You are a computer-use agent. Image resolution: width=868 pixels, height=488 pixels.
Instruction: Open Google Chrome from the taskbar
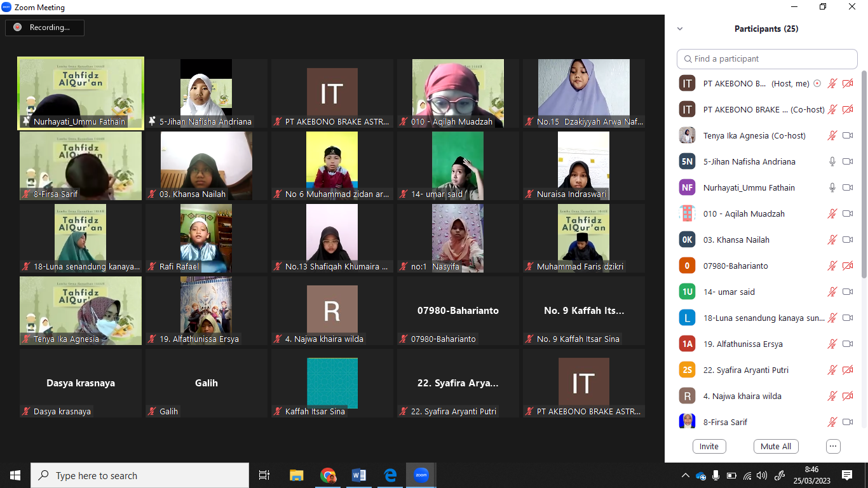tap(328, 475)
